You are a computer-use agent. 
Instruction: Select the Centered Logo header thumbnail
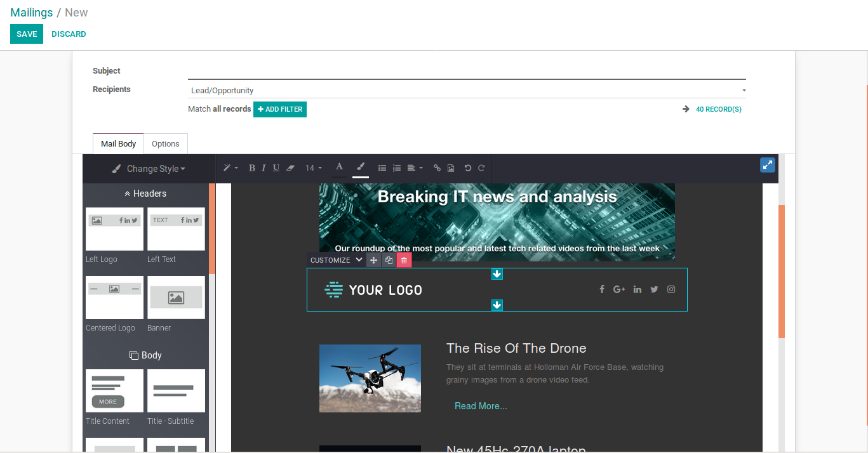(114, 298)
